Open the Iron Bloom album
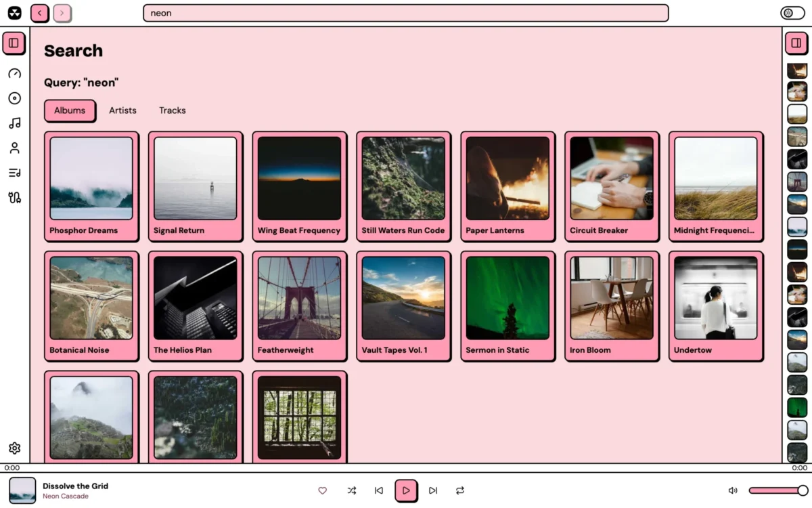Image resolution: width=812 pixels, height=508 pixels. (x=612, y=306)
